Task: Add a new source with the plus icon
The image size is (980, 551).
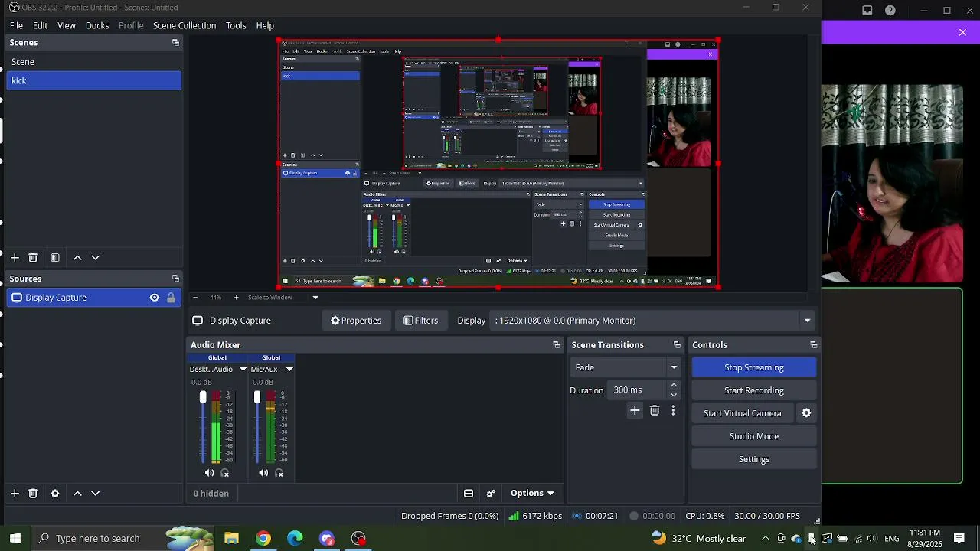Action: point(15,494)
